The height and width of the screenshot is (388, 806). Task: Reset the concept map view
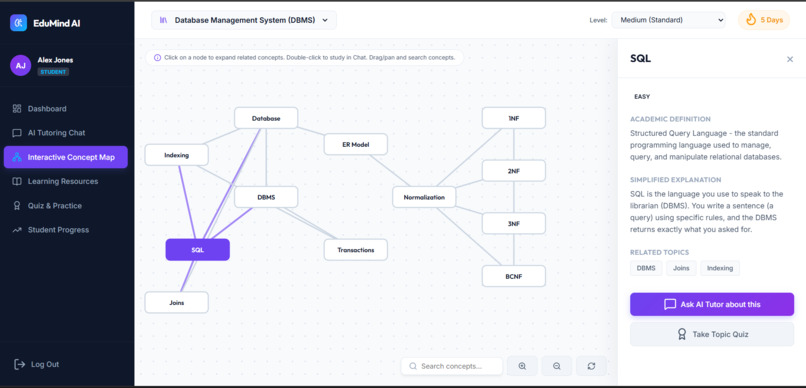591,366
